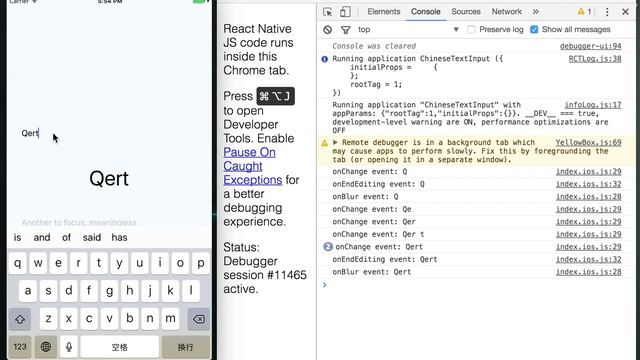Click the console prompt input line
The width and height of the screenshot is (640, 360).
[478, 285]
